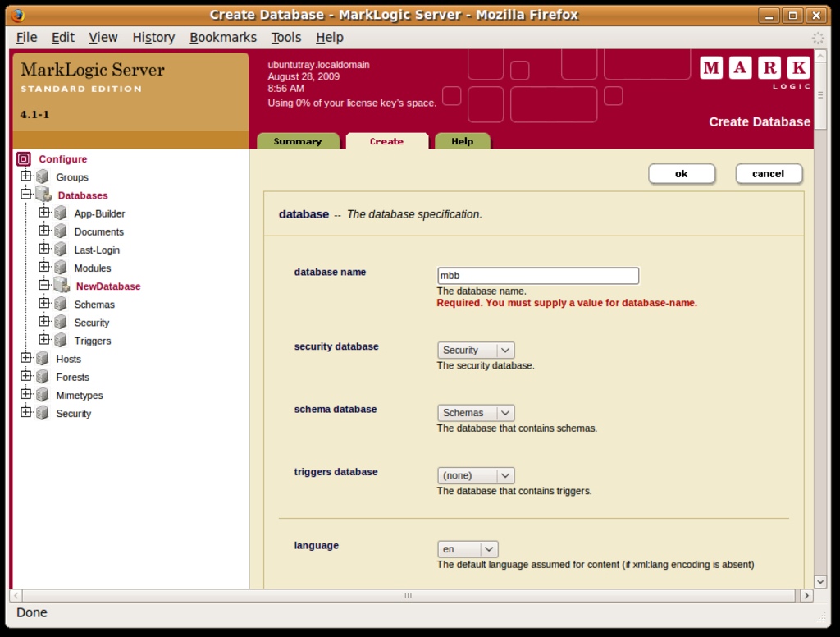Click the Forests cylinder icon
Viewport: 840px width, 637px height.
[x=43, y=377]
